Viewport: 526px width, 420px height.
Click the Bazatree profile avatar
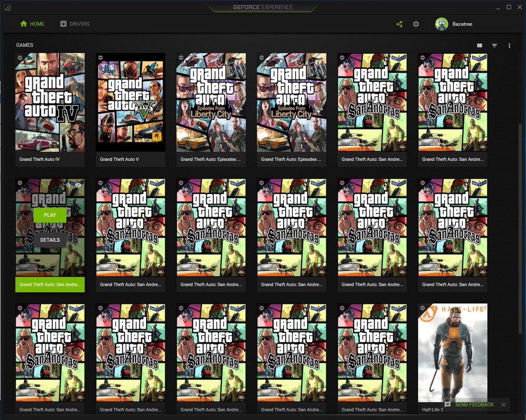click(x=441, y=24)
